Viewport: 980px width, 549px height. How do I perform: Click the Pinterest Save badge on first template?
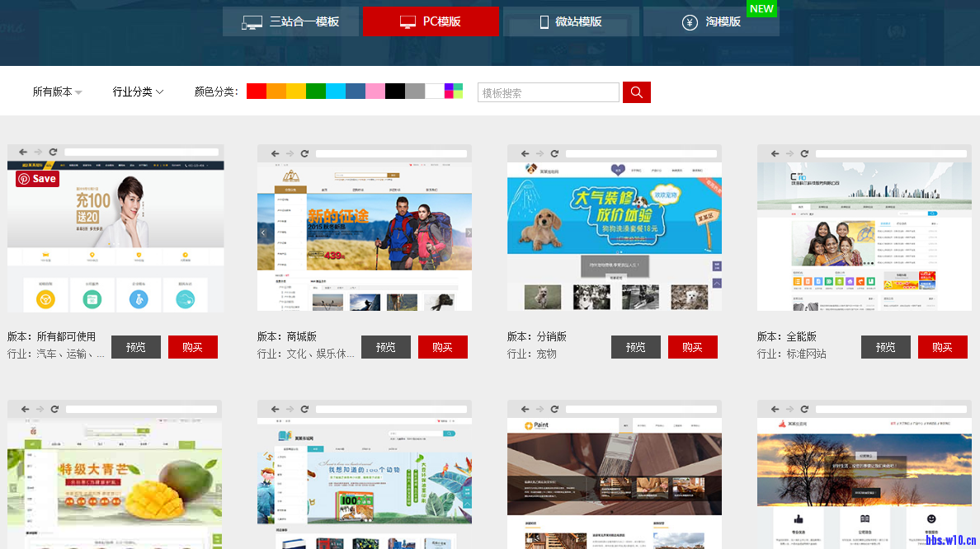point(37,179)
